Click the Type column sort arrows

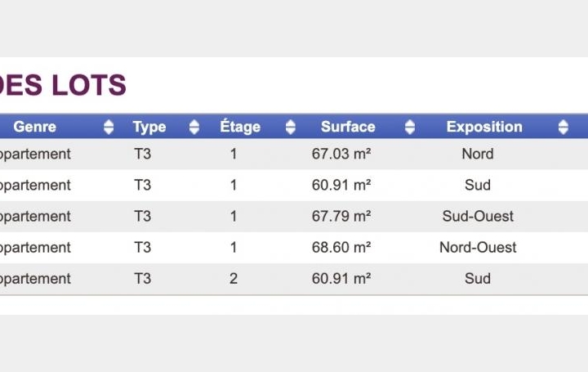[194, 127]
